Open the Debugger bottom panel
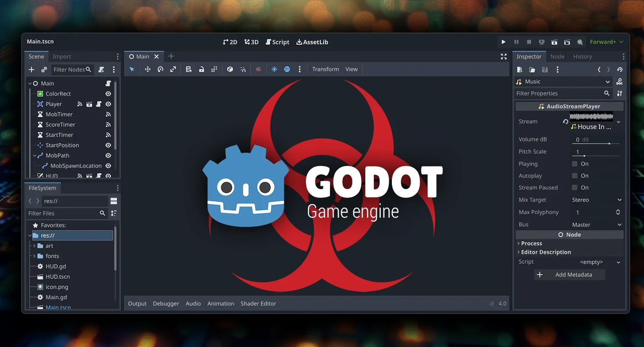 click(x=166, y=304)
